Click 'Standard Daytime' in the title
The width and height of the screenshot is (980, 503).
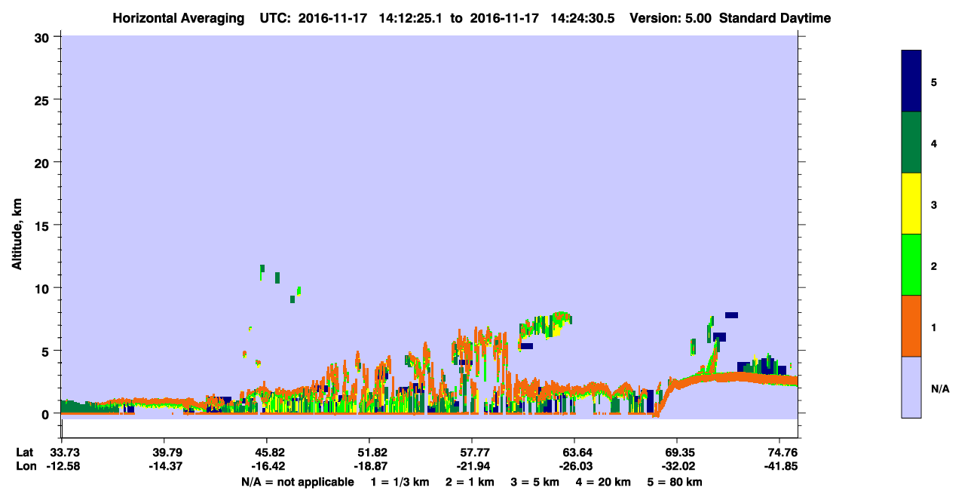pyautogui.click(x=775, y=18)
